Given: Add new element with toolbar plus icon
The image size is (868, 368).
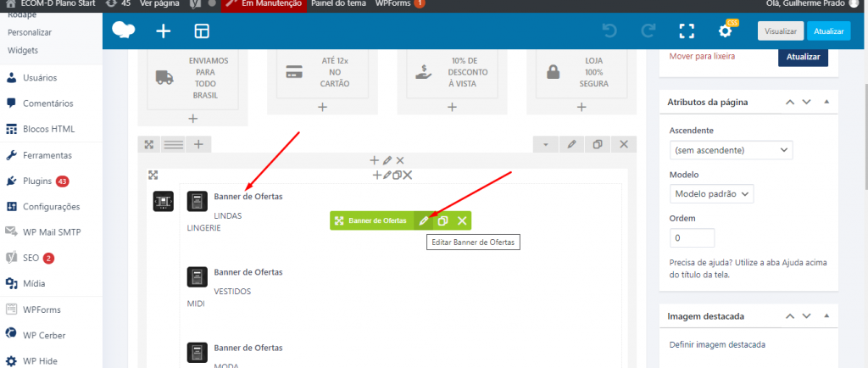Looking at the screenshot, I should click(163, 31).
